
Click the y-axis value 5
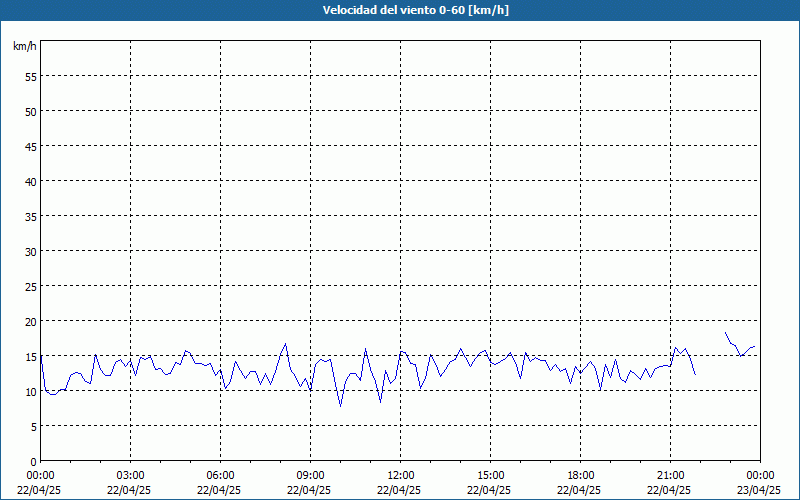click(34, 427)
